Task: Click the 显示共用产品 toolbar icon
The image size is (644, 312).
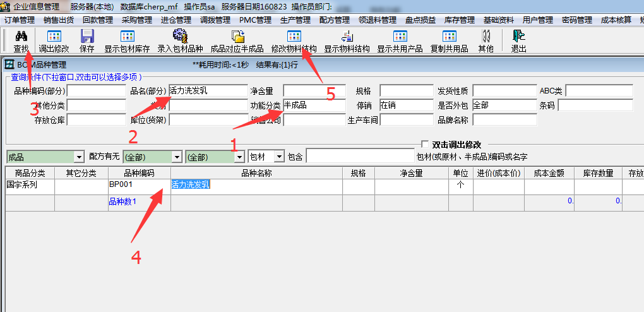Action: pyautogui.click(x=400, y=36)
